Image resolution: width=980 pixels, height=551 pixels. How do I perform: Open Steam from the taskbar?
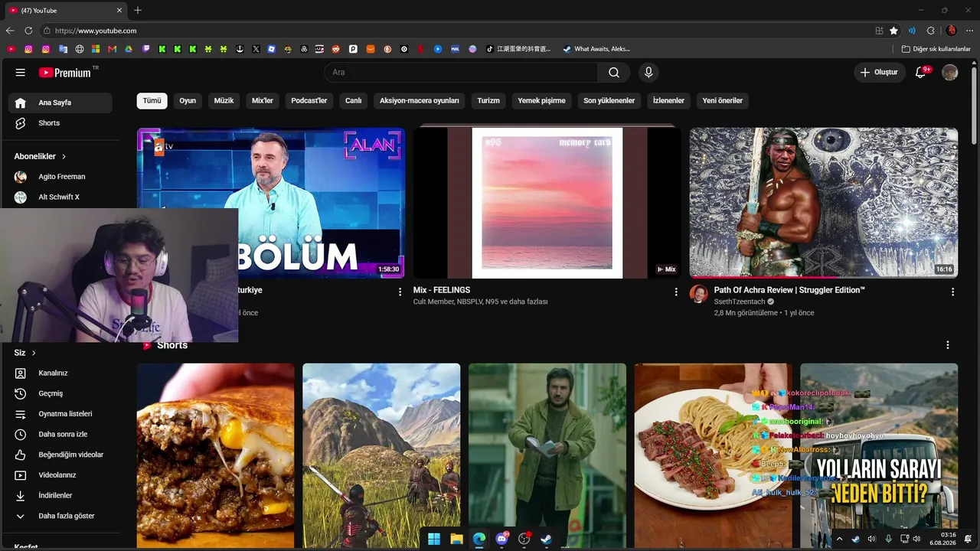pyautogui.click(x=547, y=539)
